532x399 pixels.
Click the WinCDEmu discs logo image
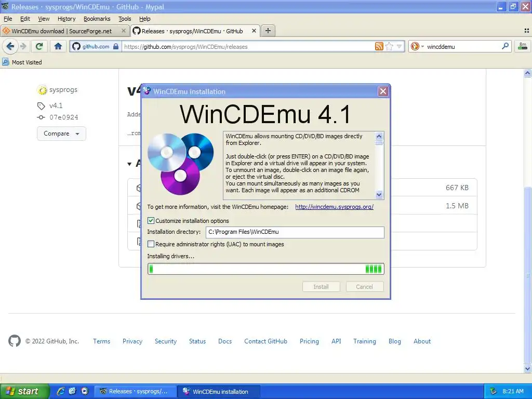[x=180, y=164]
